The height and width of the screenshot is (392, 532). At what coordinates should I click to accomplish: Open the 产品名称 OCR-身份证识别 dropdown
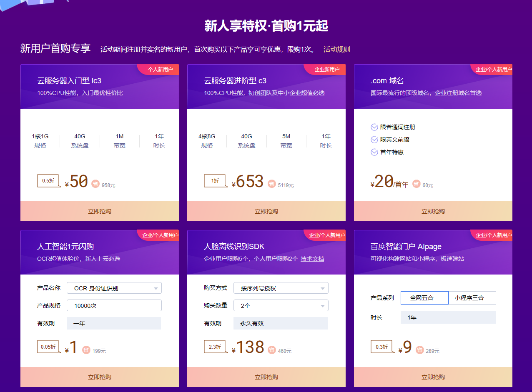pyautogui.click(x=114, y=288)
